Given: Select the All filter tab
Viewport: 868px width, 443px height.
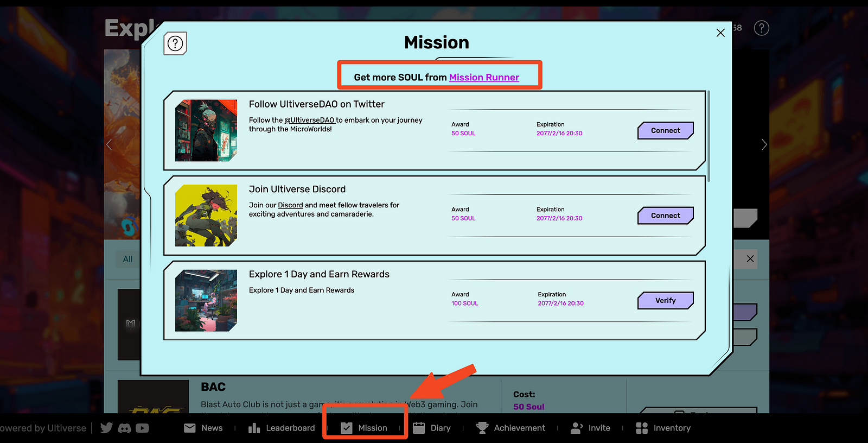Looking at the screenshot, I should [127, 259].
